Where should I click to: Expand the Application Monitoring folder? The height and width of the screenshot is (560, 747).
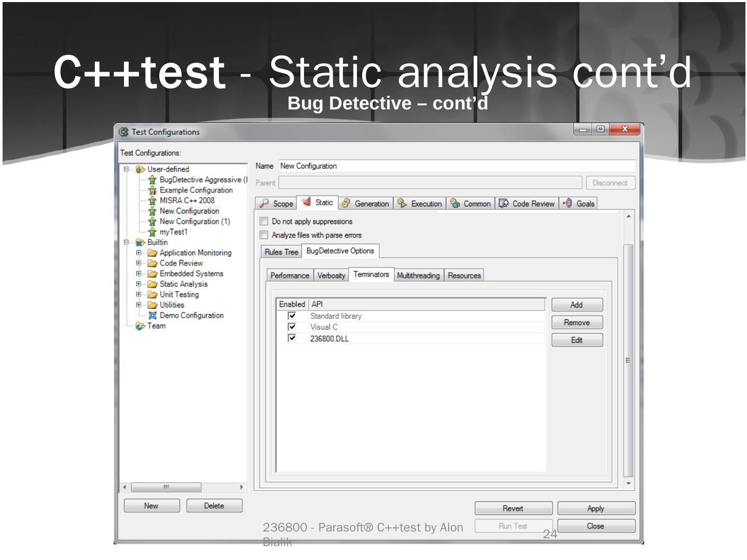[x=139, y=253]
